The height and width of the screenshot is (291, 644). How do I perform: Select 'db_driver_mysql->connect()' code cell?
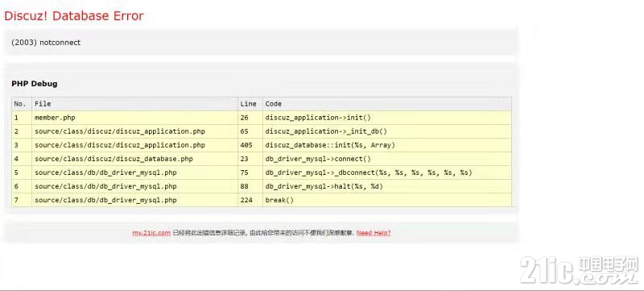click(387, 159)
